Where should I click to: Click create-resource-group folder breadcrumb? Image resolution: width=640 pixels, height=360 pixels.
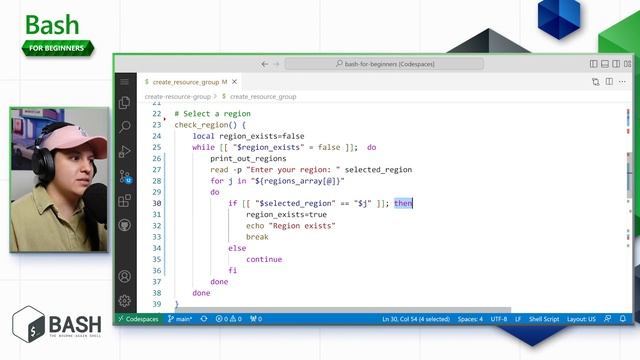(178, 97)
